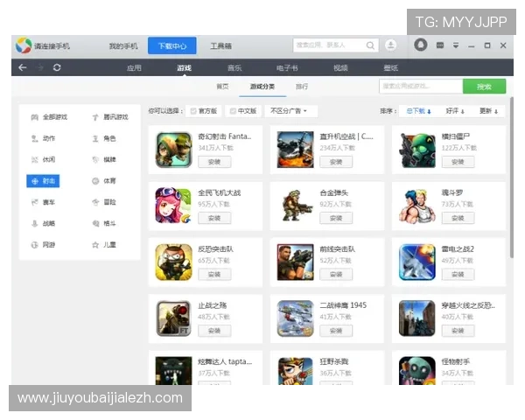Click the back arrow navigation icon

[23, 67]
